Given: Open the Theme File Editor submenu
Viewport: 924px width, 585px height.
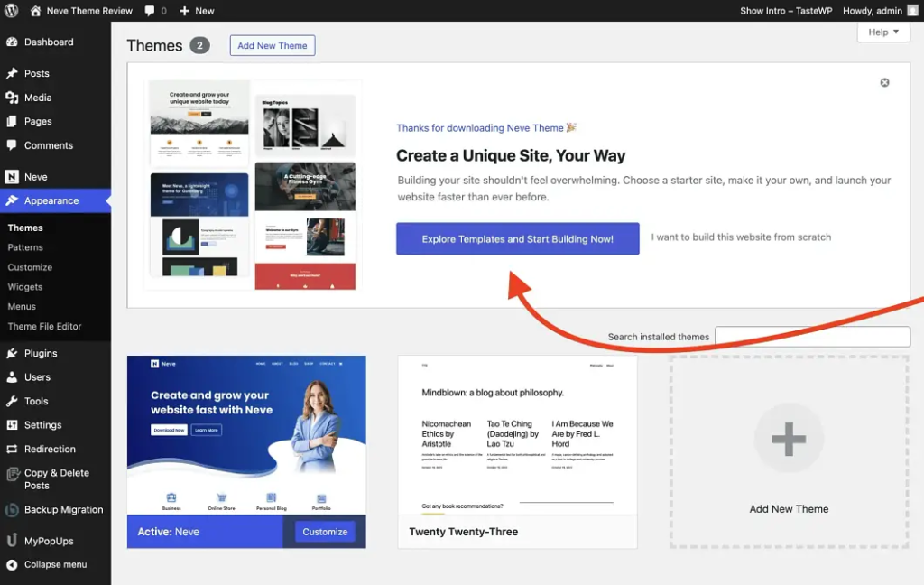Looking at the screenshot, I should point(44,326).
